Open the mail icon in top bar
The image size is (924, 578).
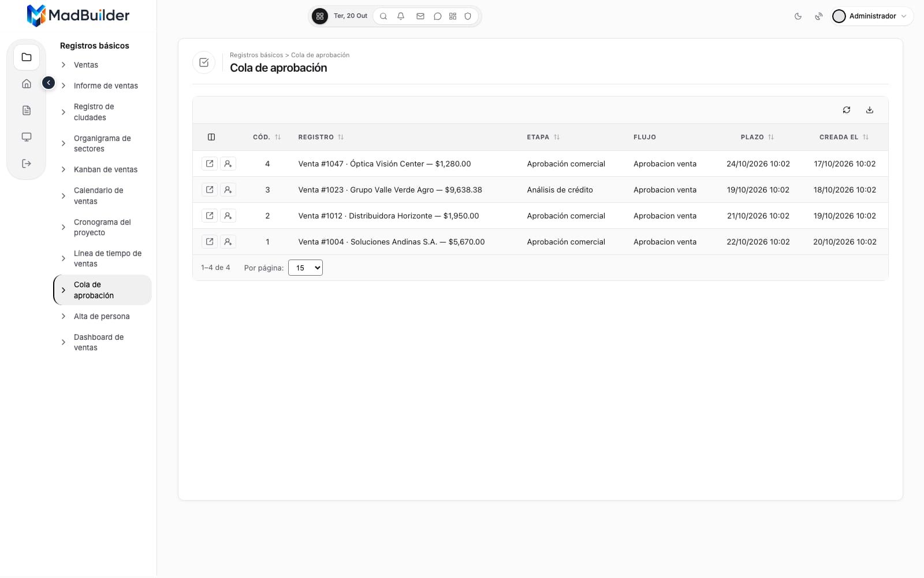click(420, 16)
